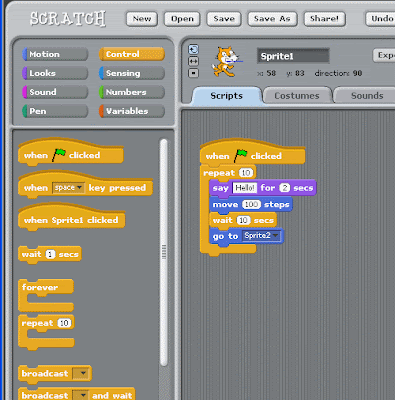This screenshot has width=395, height=400.
Task: Click the Scratch logo
Action: point(68,19)
